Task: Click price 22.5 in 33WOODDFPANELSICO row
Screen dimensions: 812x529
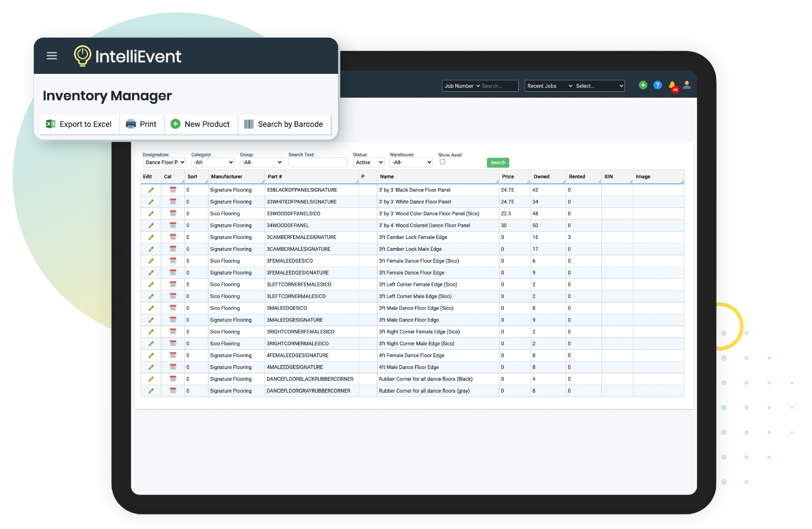Action: 506,213
